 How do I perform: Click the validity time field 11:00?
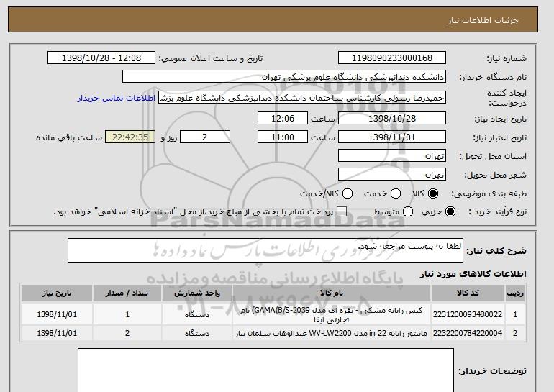point(283,137)
